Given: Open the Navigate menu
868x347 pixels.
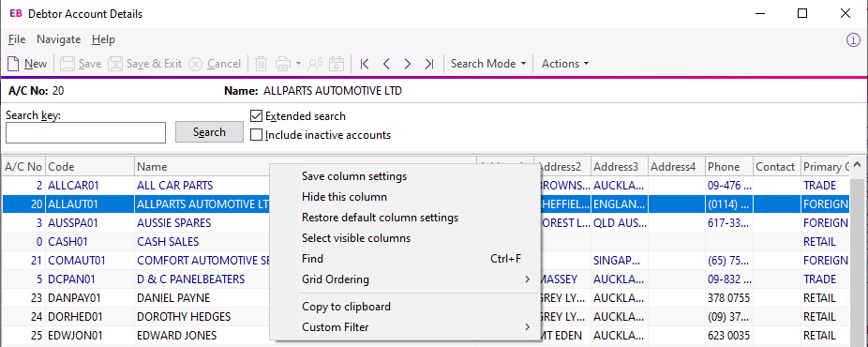Looking at the screenshot, I should [x=59, y=39].
